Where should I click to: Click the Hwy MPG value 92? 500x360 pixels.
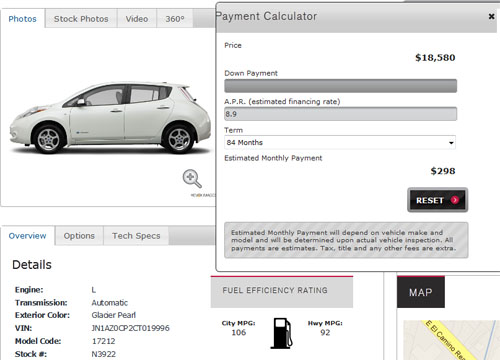pyautogui.click(x=325, y=332)
